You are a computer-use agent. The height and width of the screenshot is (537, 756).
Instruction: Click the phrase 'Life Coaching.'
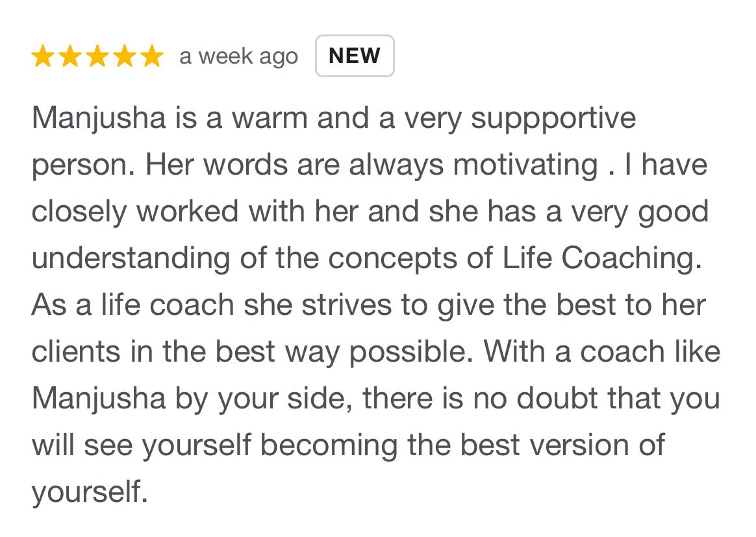point(602,259)
